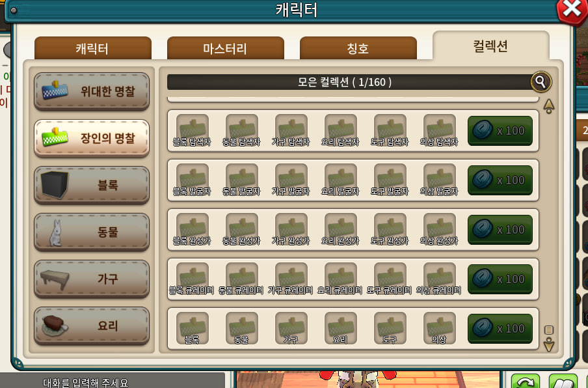Click the scroll down arrow
Viewport: 588px width, 388px height.
pos(548,344)
